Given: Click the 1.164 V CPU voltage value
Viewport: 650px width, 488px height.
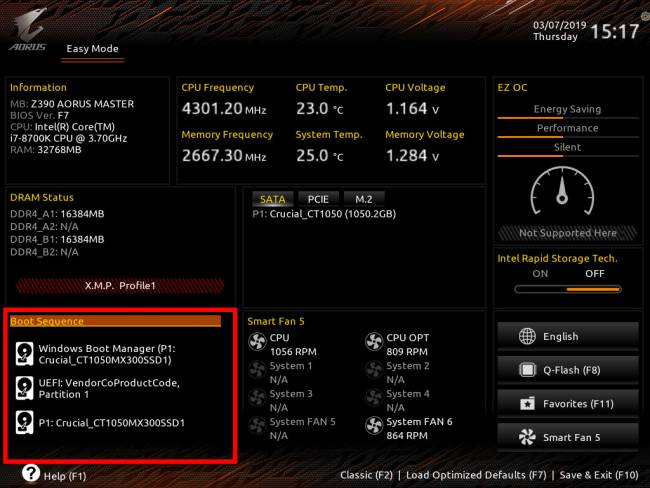Looking at the screenshot, I should point(412,109).
